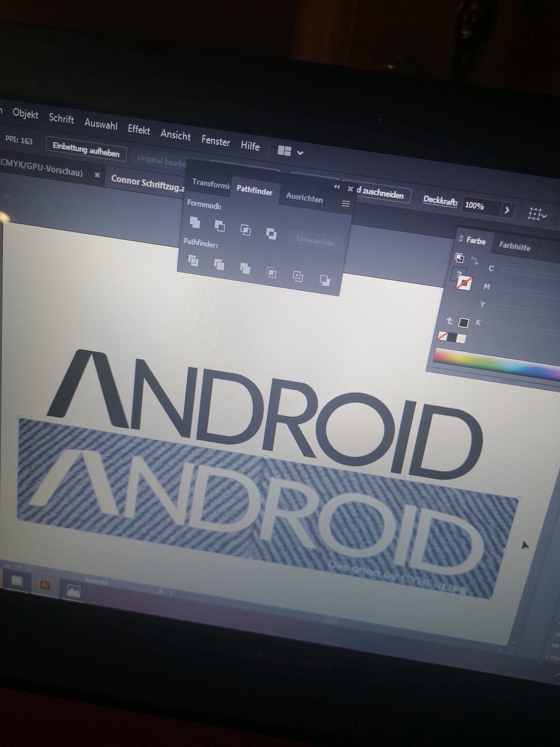Viewport: 560px width, 747px height.
Task: Click the Einbettung aufheben button
Action: click(x=86, y=150)
